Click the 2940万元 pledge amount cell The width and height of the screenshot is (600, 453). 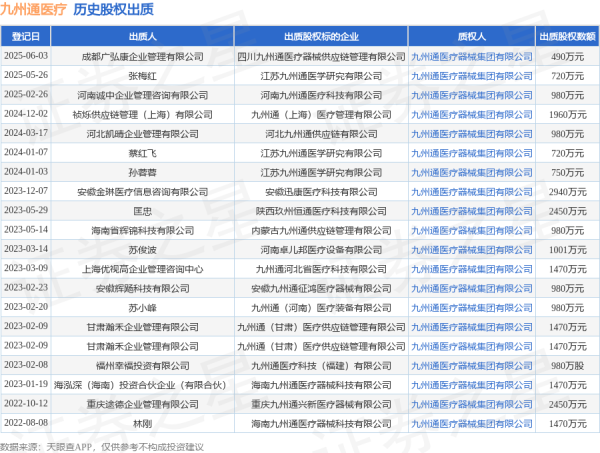click(x=567, y=191)
